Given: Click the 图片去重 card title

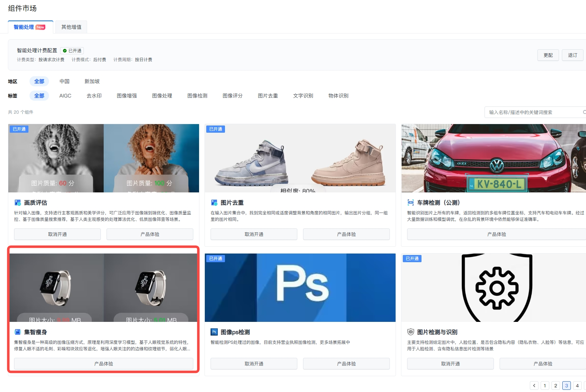Looking at the screenshot, I should pos(232,203).
